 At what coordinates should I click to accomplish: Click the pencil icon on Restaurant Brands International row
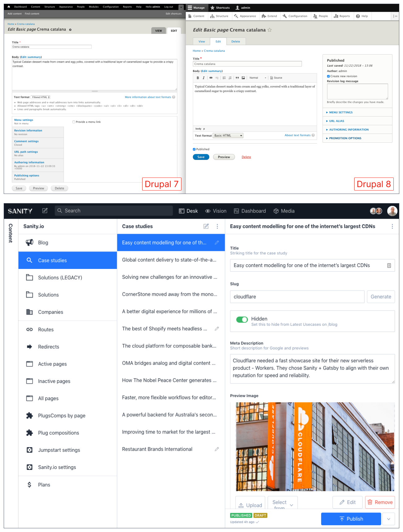217,449
